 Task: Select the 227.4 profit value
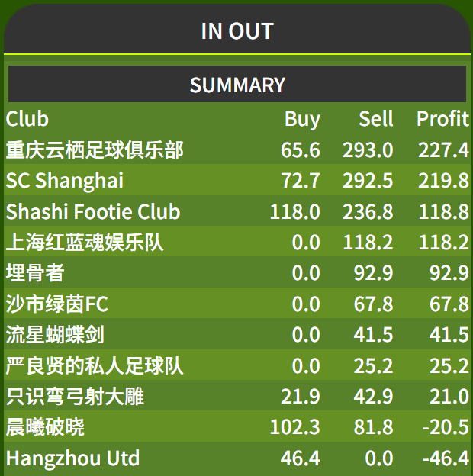coord(443,150)
